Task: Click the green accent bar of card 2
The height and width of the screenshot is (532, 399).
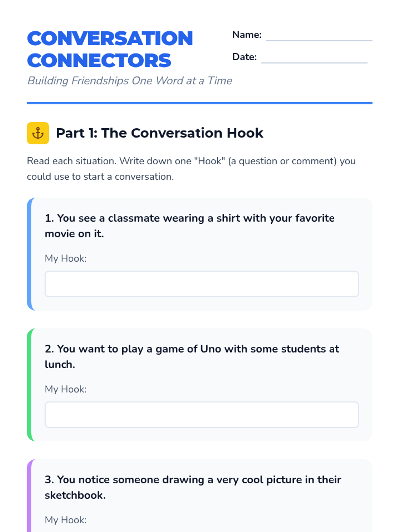Action: click(29, 384)
